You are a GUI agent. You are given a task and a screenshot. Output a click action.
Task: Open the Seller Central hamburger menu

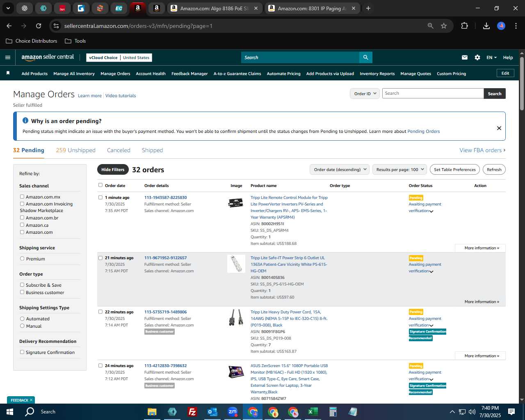7,57
